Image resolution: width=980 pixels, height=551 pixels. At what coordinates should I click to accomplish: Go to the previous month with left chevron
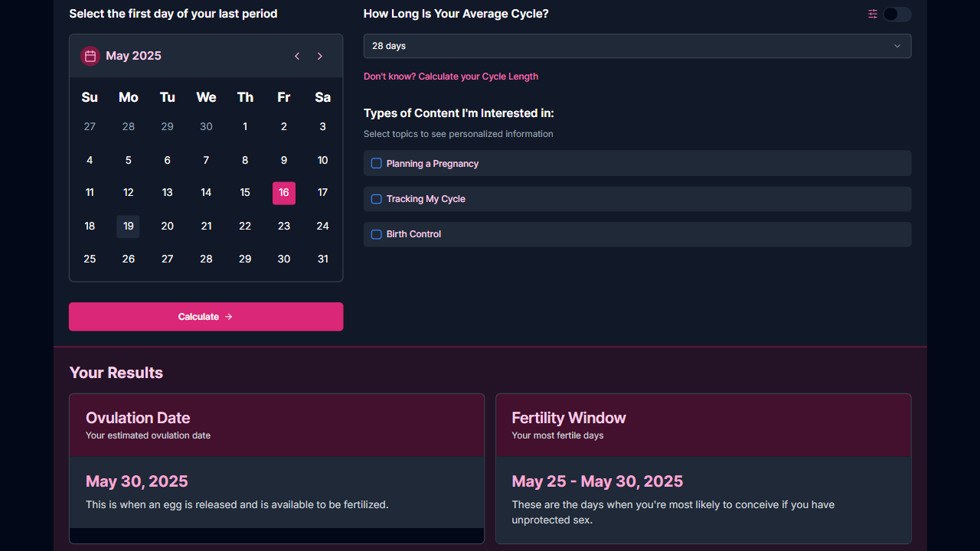point(297,56)
